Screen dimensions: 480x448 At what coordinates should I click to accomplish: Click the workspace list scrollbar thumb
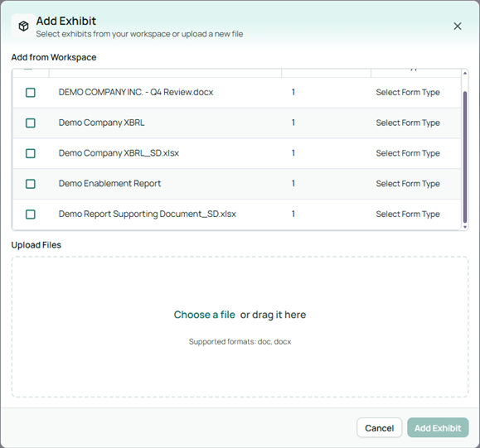(465, 157)
